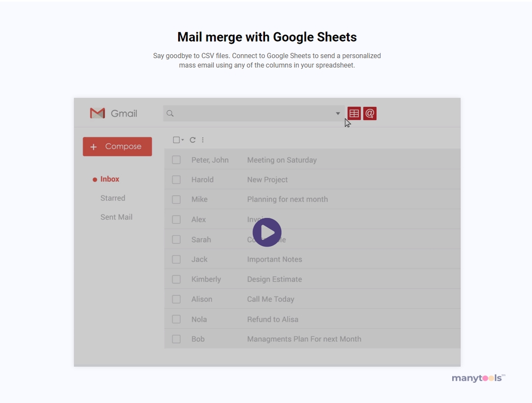
Task: Open the Inbox folder
Action: pyautogui.click(x=110, y=179)
